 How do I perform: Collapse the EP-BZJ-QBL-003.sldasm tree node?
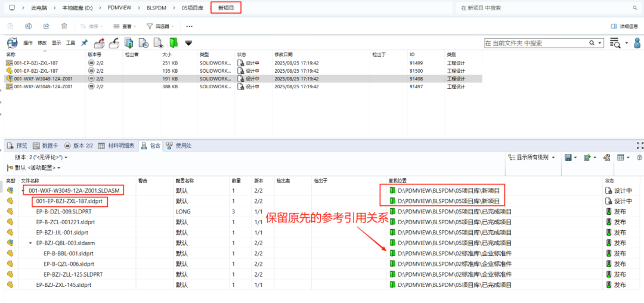[x=30, y=243]
